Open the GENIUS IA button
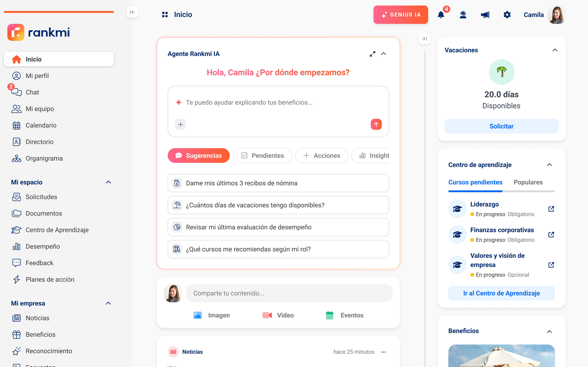The image size is (588, 367). pyautogui.click(x=401, y=15)
